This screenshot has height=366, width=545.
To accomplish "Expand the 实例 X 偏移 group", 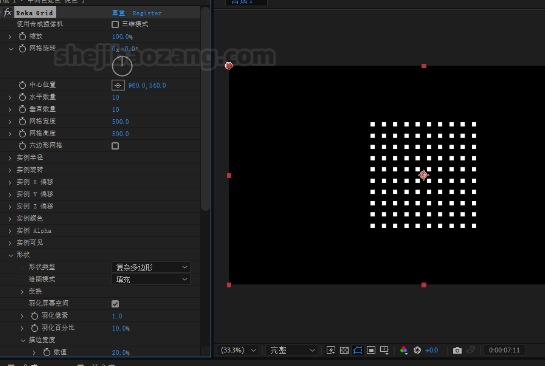I will (10, 182).
